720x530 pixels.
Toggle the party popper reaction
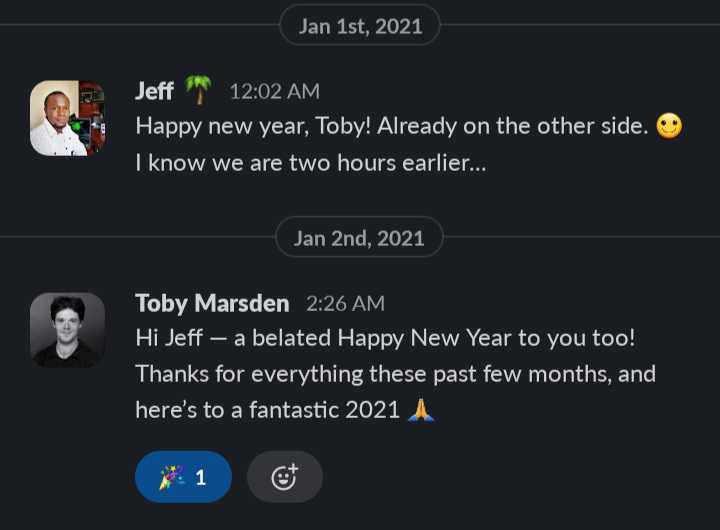point(183,477)
